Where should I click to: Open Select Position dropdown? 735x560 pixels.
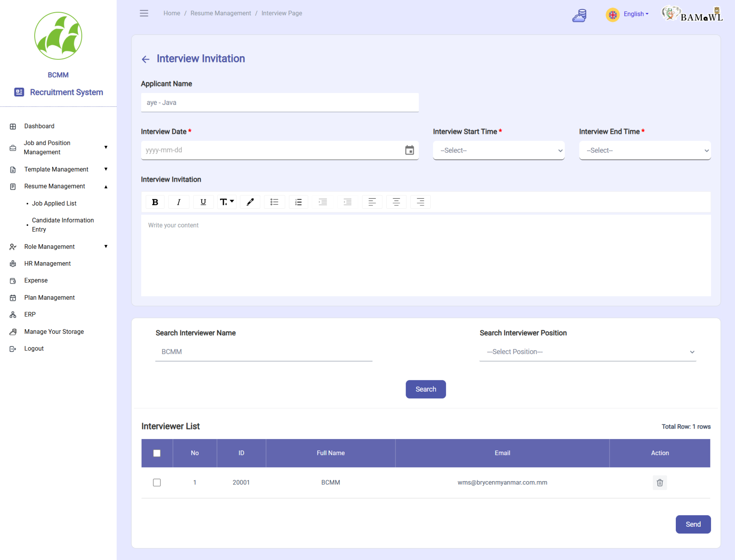[x=587, y=352]
